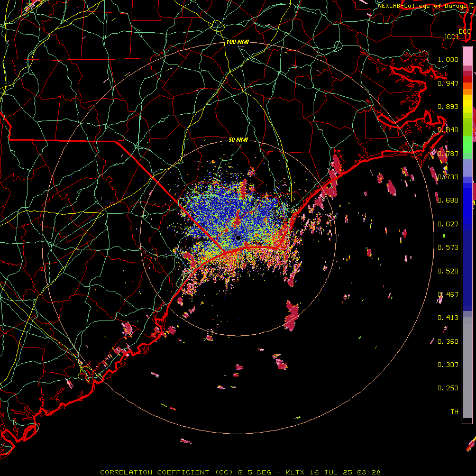Screen dimensions: 476x476
Task: Select the 0.947 scale value
Action: click(448, 83)
